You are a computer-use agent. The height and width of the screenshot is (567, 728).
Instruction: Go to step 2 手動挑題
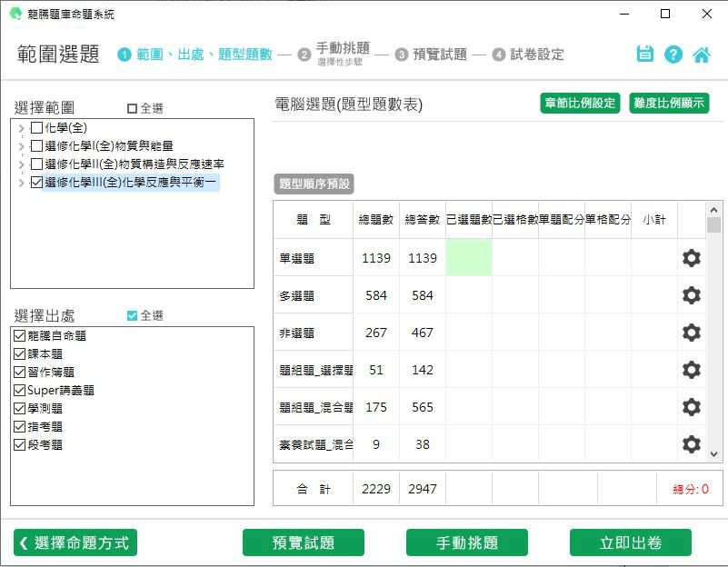point(334,54)
